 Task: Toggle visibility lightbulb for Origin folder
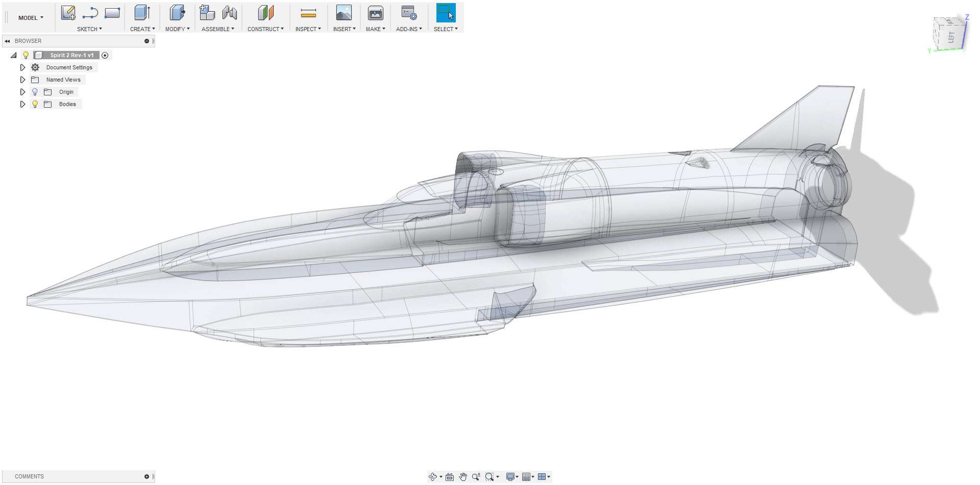[x=35, y=92]
